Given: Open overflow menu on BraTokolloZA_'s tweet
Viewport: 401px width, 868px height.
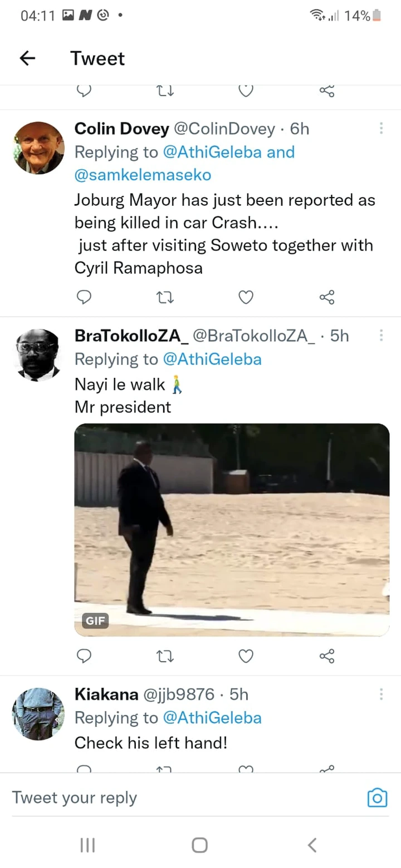Looking at the screenshot, I should [381, 335].
